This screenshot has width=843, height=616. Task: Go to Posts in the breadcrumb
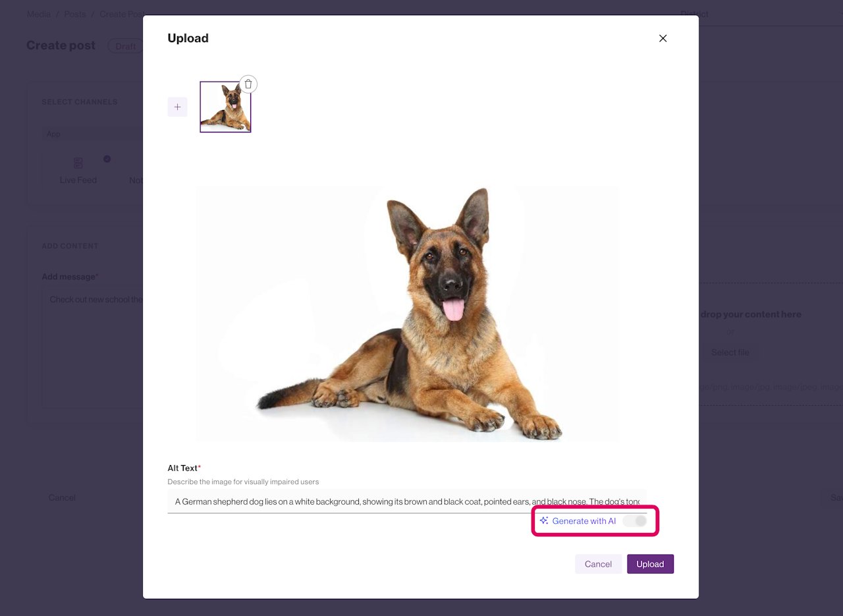coord(75,14)
